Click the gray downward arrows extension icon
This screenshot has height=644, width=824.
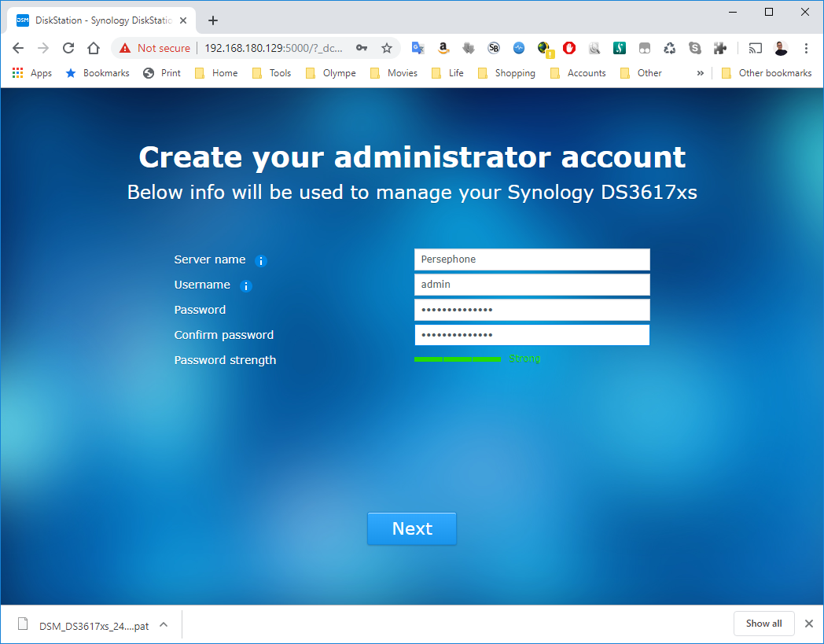(x=469, y=49)
